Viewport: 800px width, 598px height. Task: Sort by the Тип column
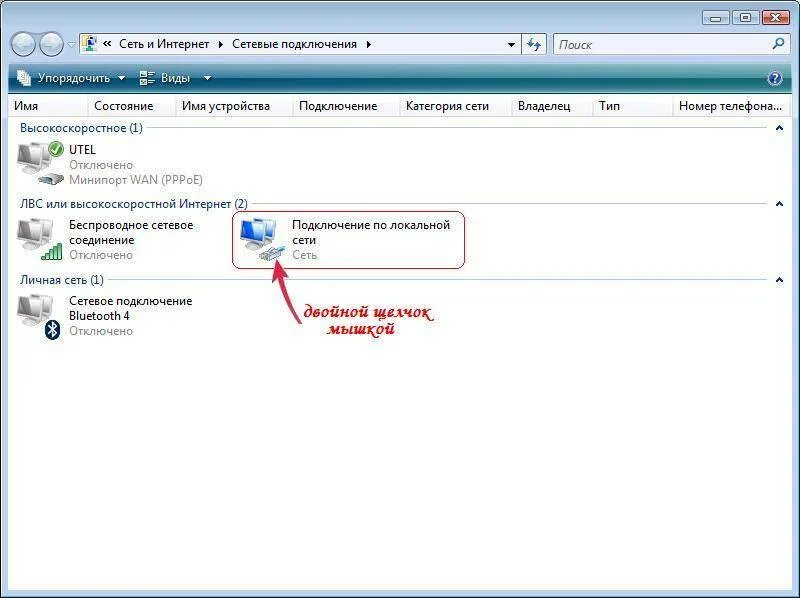(633, 106)
